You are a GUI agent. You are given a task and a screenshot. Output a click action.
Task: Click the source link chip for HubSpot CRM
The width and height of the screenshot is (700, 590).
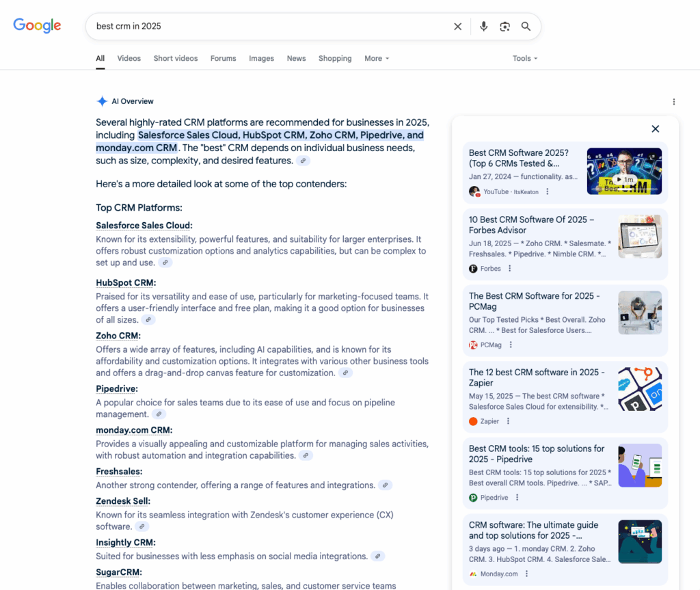(148, 320)
